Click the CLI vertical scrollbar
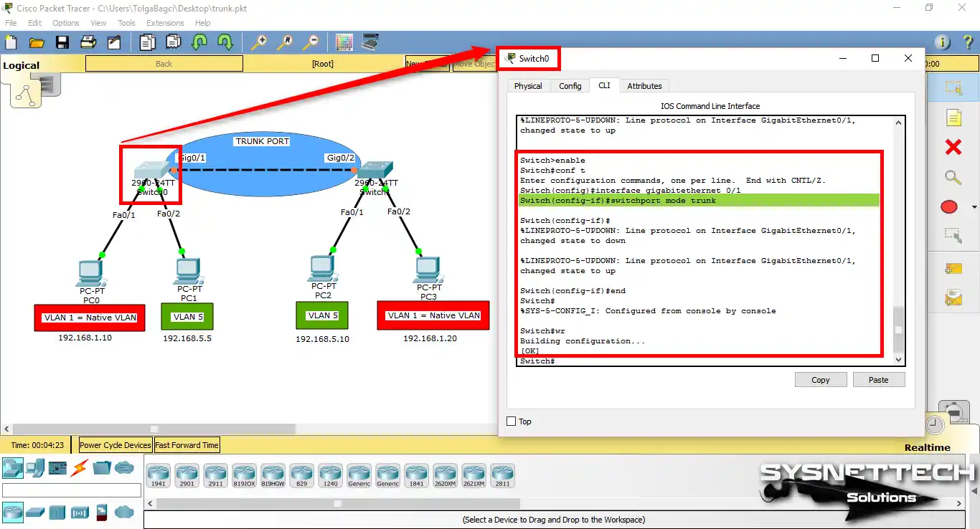The height and width of the screenshot is (529, 980). point(898,240)
